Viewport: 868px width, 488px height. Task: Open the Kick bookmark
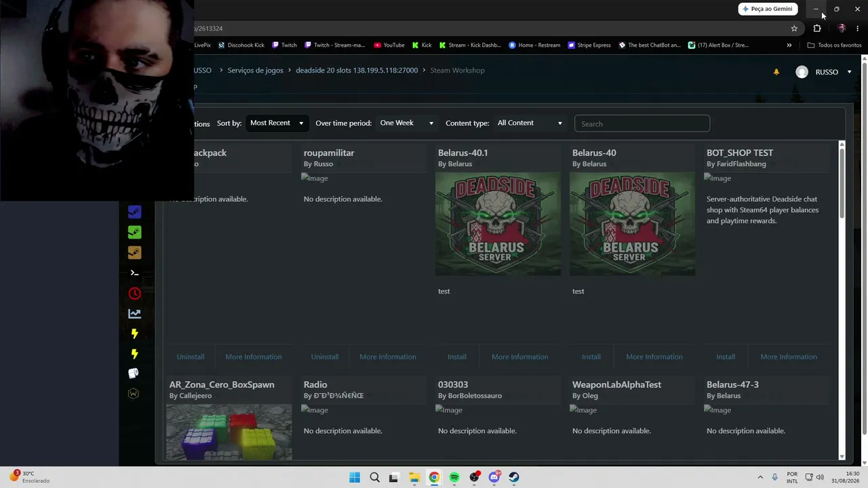(422, 45)
